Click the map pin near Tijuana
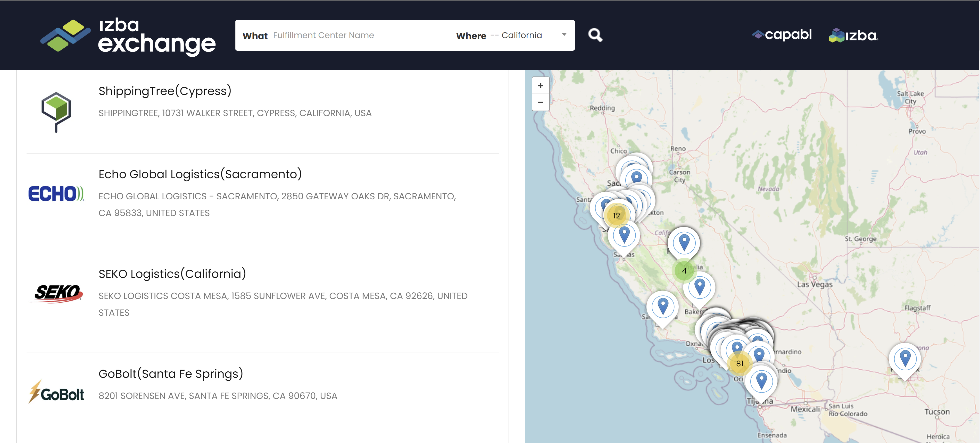Image resolution: width=980 pixels, height=443 pixels. coord(761,382)
